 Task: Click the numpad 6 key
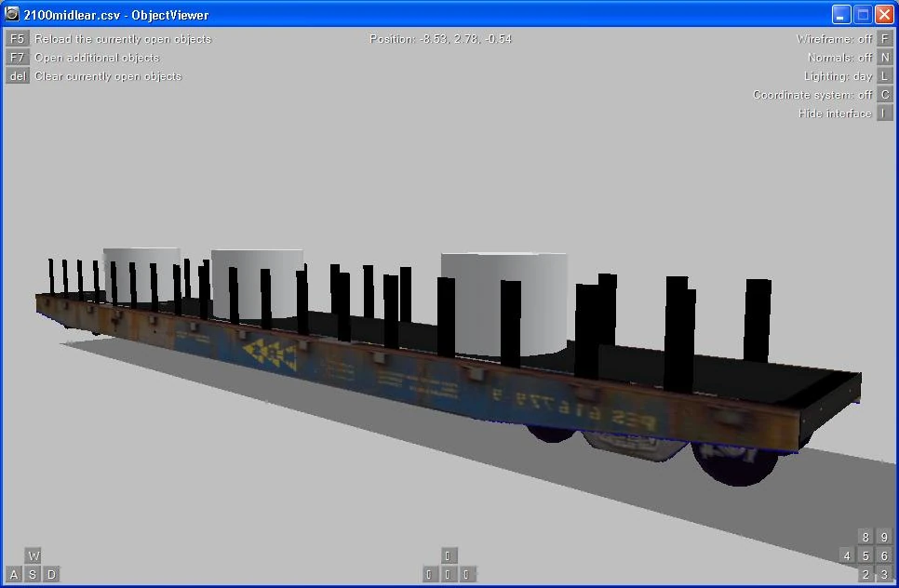[885, 555]
